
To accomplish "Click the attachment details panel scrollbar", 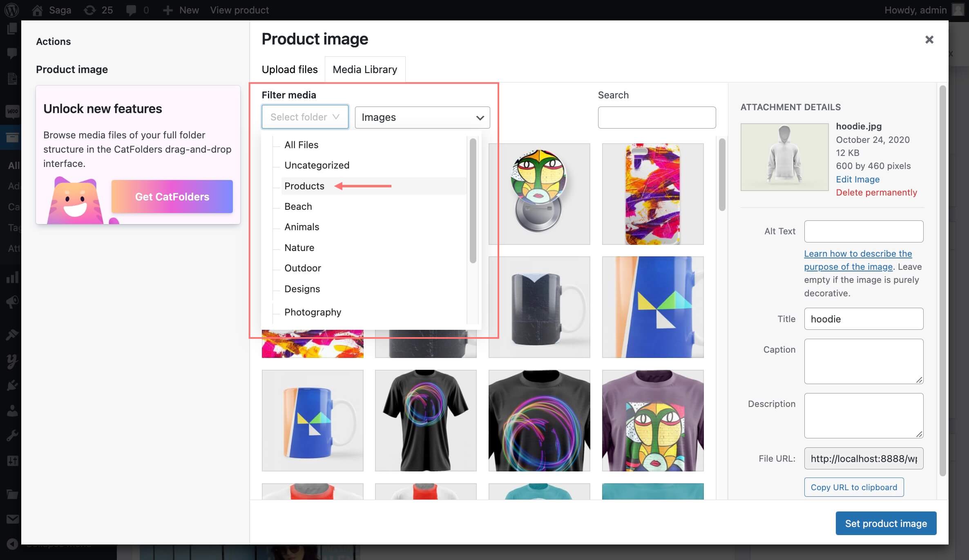I will coord(943,280).
